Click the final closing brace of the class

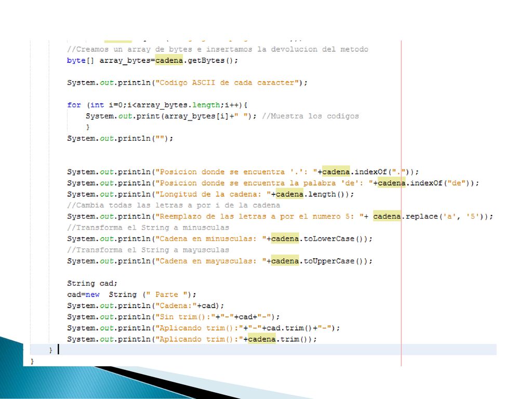click(32, 362)
